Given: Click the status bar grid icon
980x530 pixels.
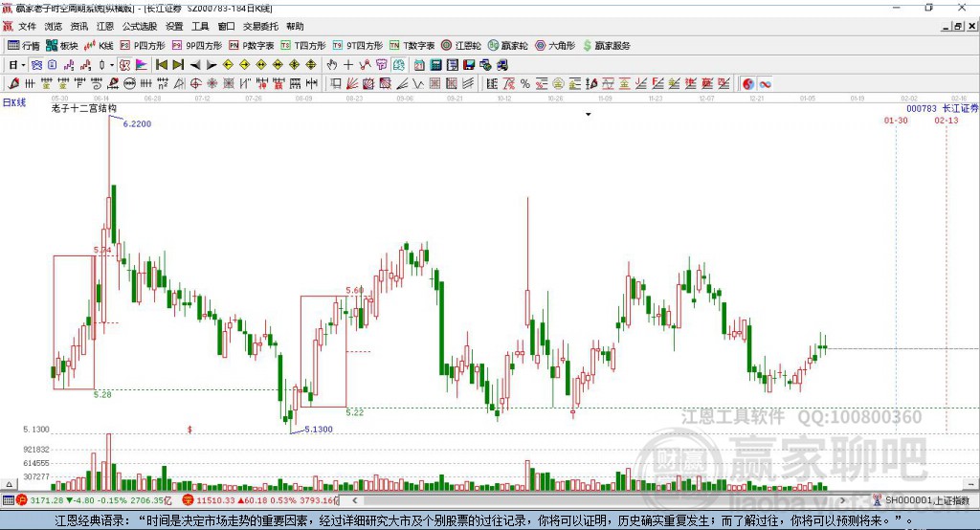Looking at the screenshot, I should 8,500.
